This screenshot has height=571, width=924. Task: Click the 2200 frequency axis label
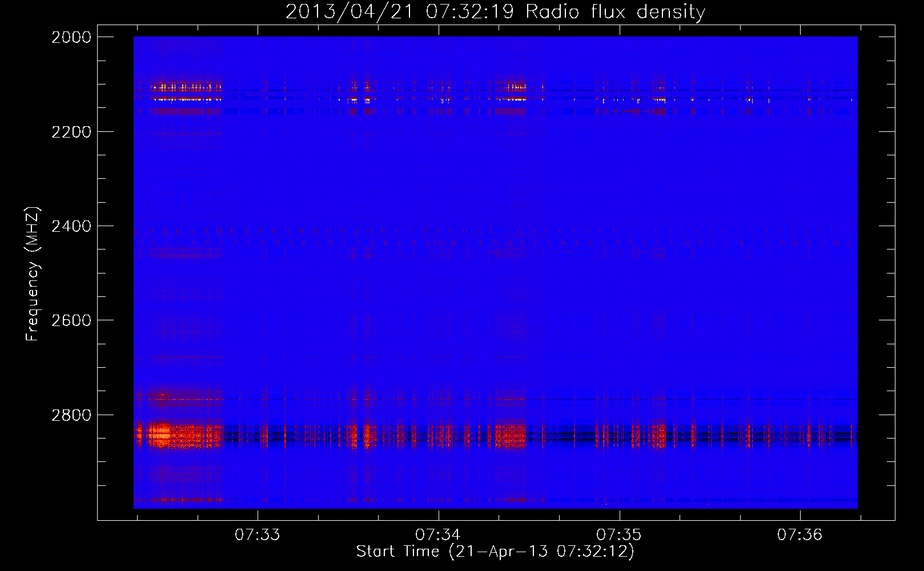point(71,132)
